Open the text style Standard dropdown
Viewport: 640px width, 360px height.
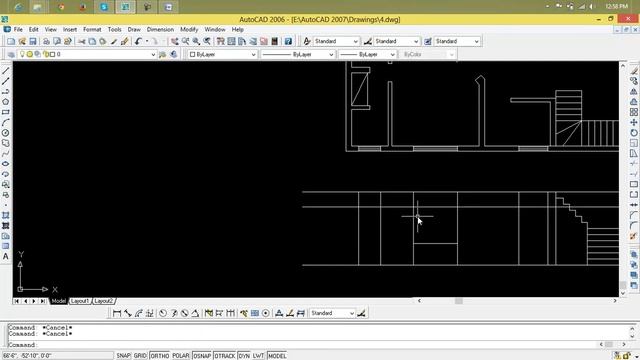[x=336, y=41]
